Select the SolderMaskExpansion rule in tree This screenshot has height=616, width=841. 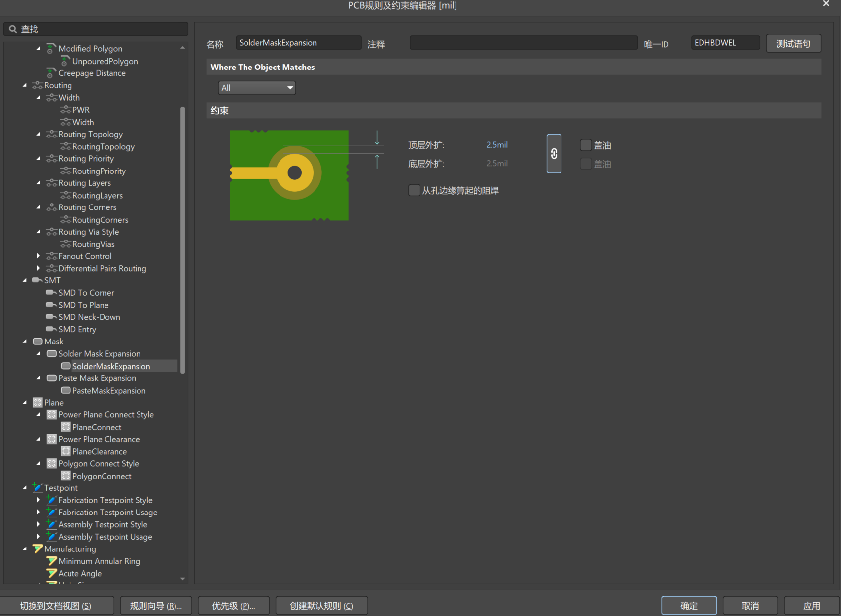coord(111,366)
